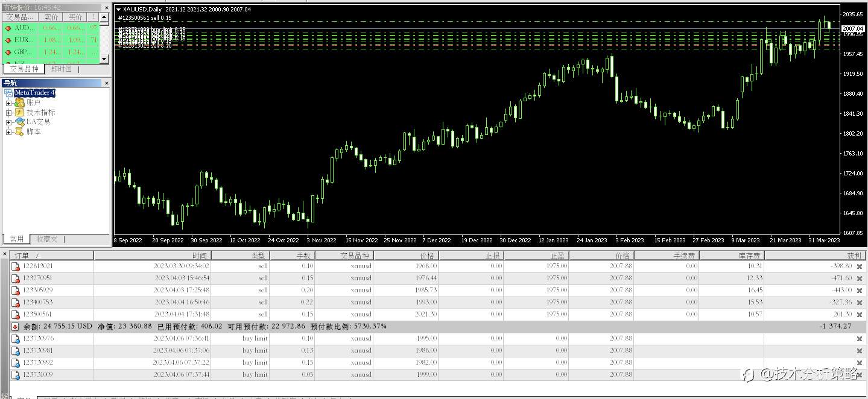Screen dimensions: 868x399
Task: Switch to the 常用 Navigator tab
Action: coord(16,239)
